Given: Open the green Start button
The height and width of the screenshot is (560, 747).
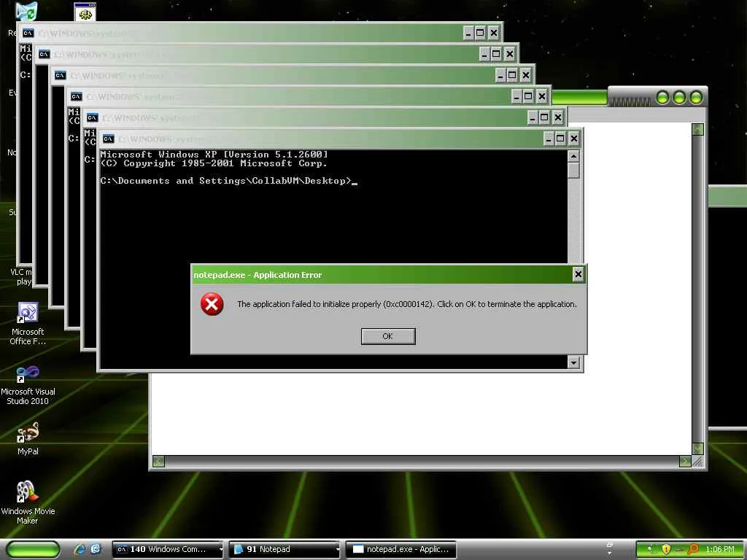Looking at the screenshot, I should tap(34, 549).
